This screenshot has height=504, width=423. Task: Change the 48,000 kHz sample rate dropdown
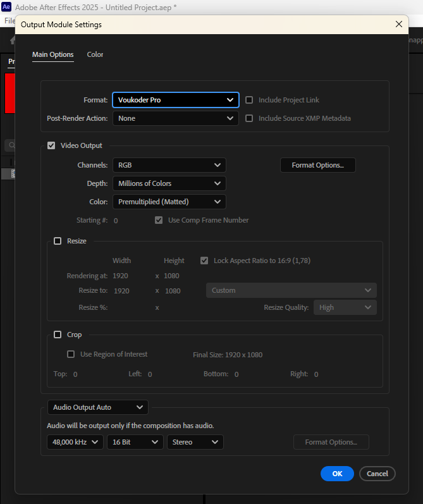tap(75, 442)
